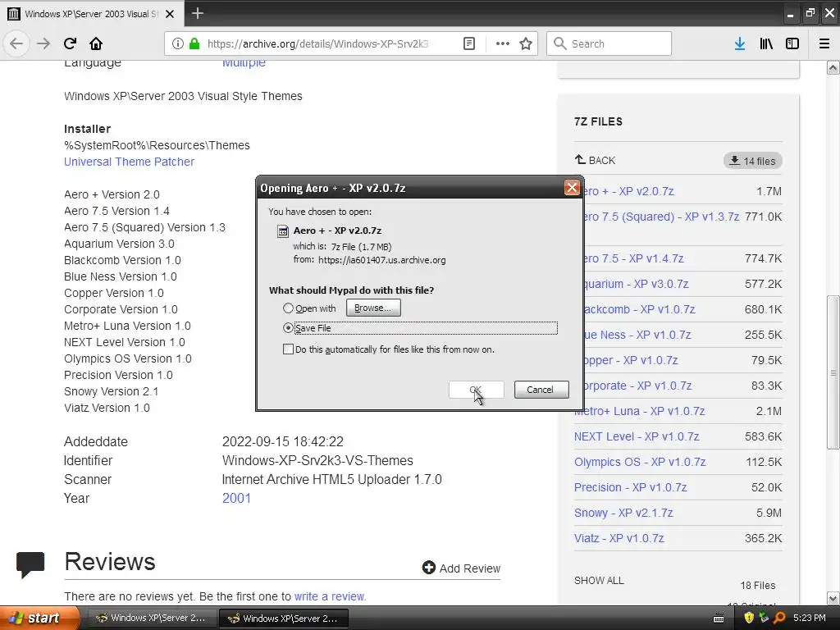Click the archive.org URL address bar
This screenshot has height=630, width=840.
coord(317,44)
